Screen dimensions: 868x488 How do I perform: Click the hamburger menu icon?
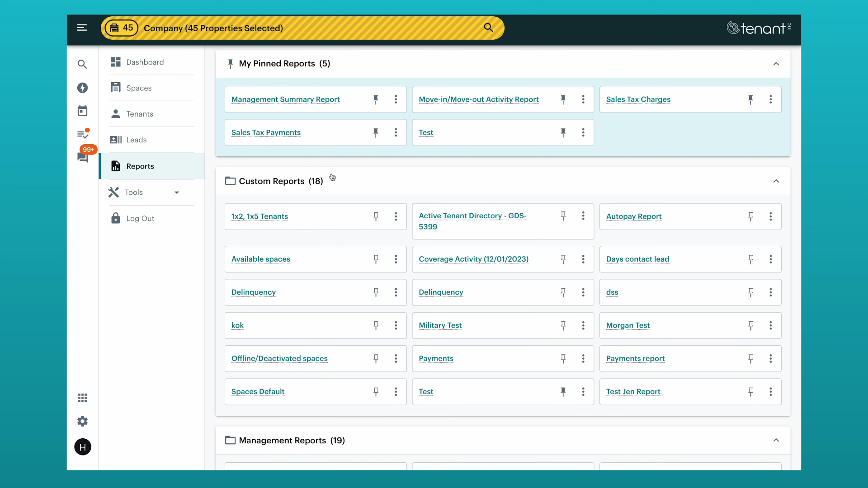82,28
